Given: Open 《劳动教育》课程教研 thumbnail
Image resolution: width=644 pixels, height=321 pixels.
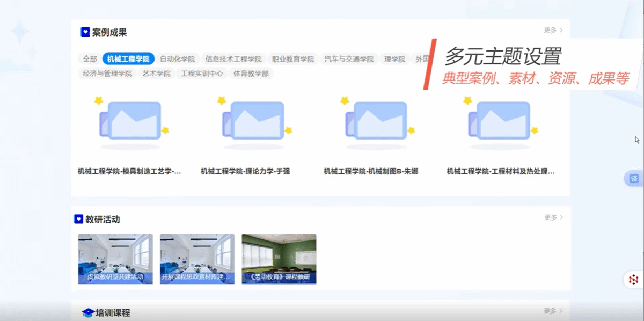Looking at the screenshot, I should (x=279, y=259).
